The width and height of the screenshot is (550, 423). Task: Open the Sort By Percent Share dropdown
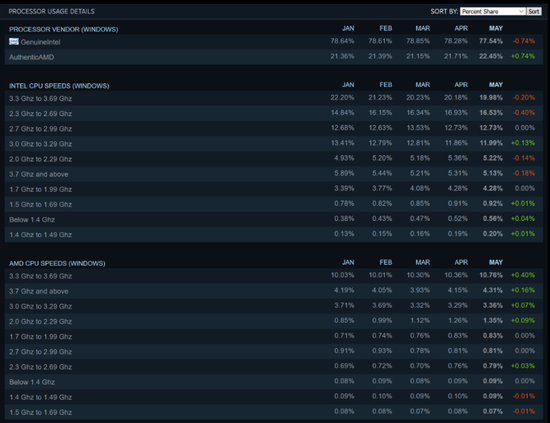pyautogui.click(x=492, y=12)
